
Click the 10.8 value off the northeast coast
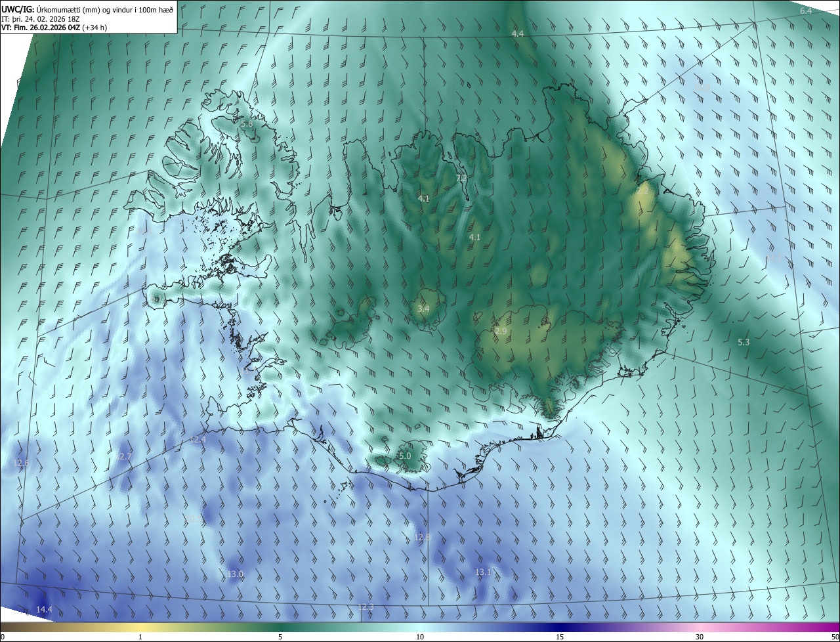(702, 87)
